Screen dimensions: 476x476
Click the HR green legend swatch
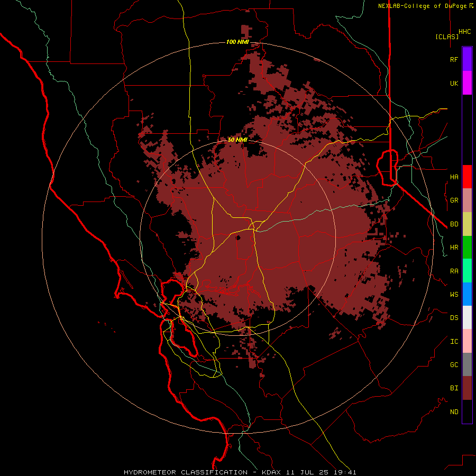coord(467,248)
